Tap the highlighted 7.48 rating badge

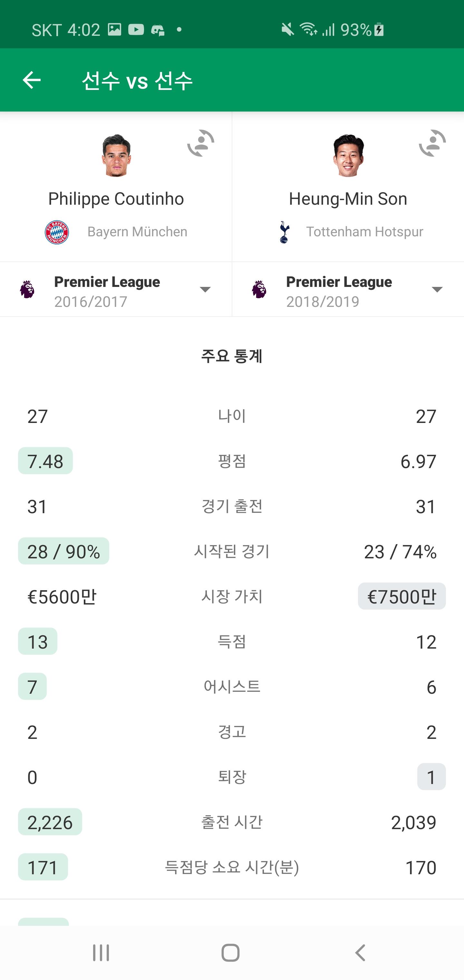tap(45, 461)
